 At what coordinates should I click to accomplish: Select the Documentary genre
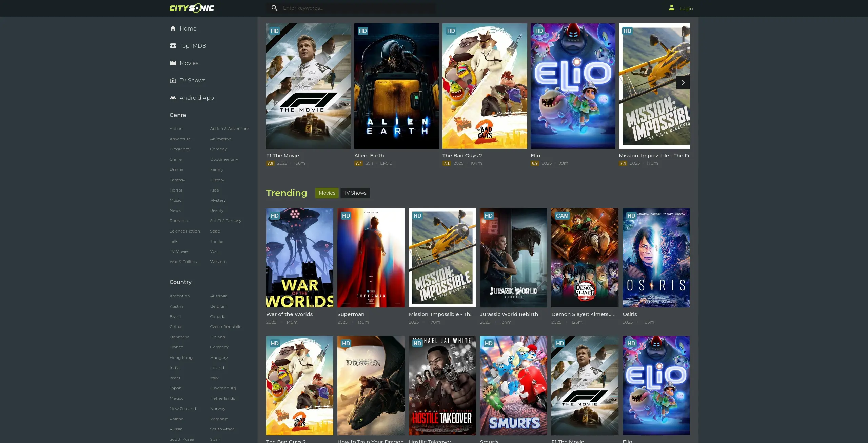click(x=224, y=159)
